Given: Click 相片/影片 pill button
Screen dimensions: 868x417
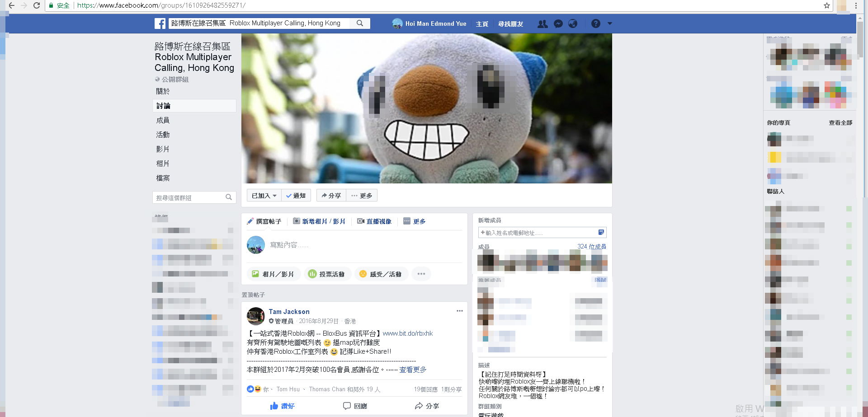Looking at the screenshot, I should (274, 274).
